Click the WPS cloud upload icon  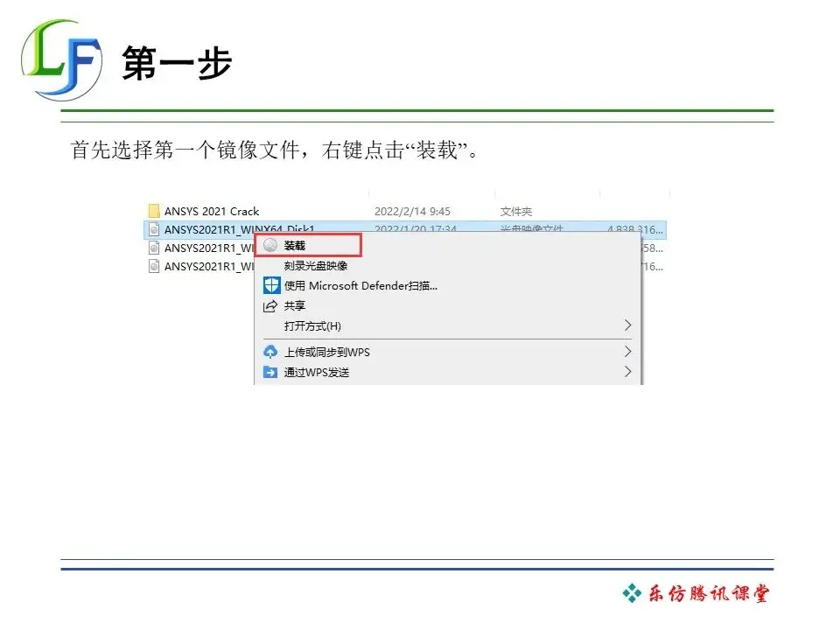coord(270,352)
